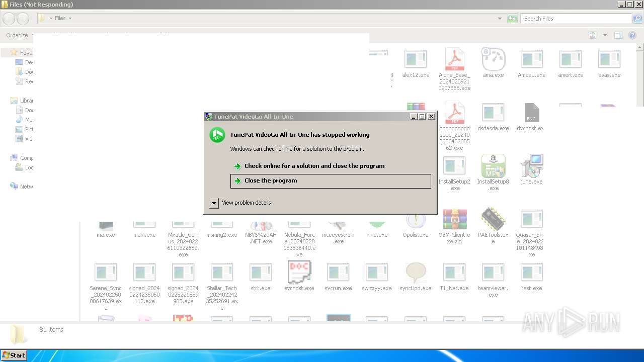Select the svcrun.exe file icon
This screenshot has width=644, height=362.
click(338, 273)
